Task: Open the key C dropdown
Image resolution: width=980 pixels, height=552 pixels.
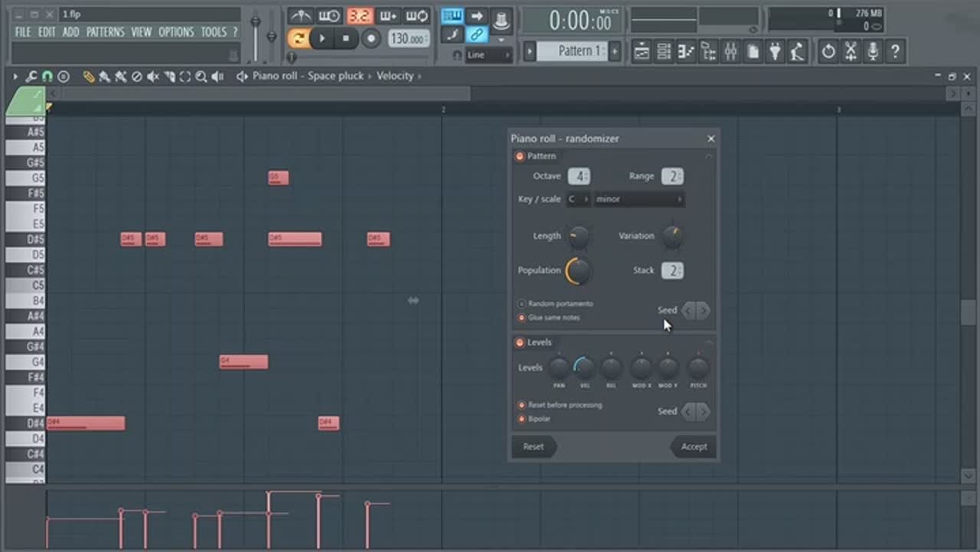Action: click(578, 200)
